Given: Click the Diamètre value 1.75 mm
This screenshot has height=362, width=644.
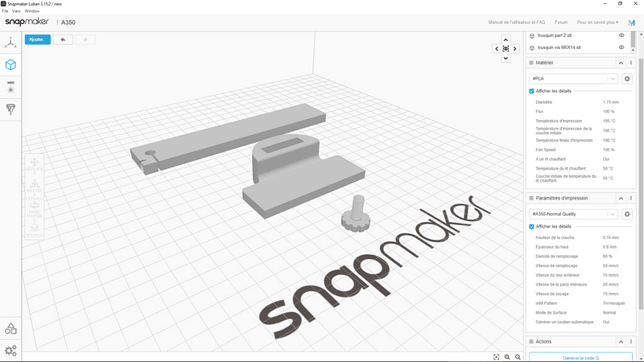Looking at the screenshot, I should [x=611, y=102].
